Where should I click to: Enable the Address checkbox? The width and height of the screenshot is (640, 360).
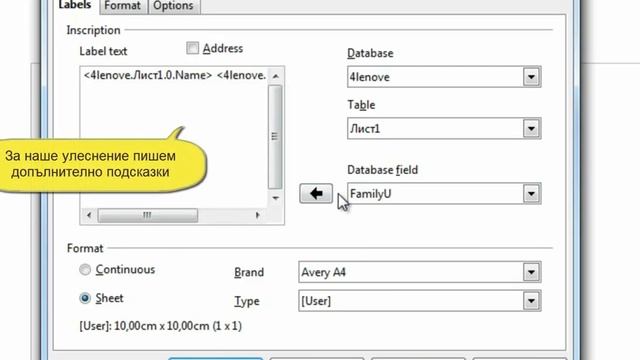click(192, 48)
